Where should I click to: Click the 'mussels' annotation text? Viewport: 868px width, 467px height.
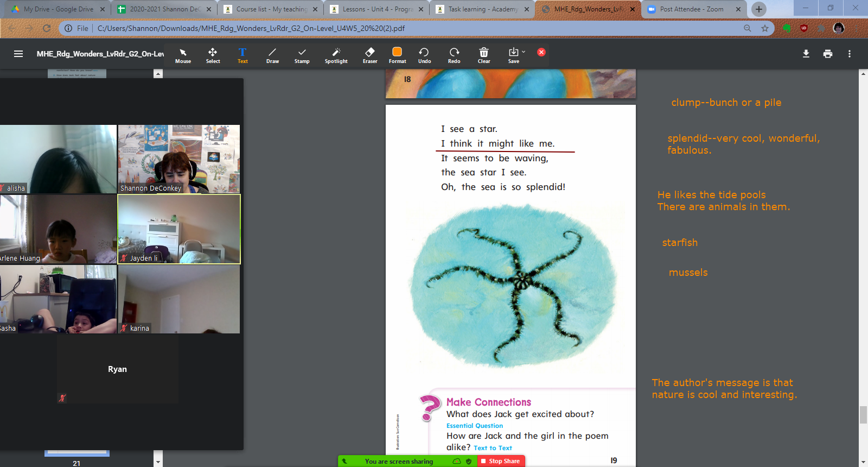(688, 273)
